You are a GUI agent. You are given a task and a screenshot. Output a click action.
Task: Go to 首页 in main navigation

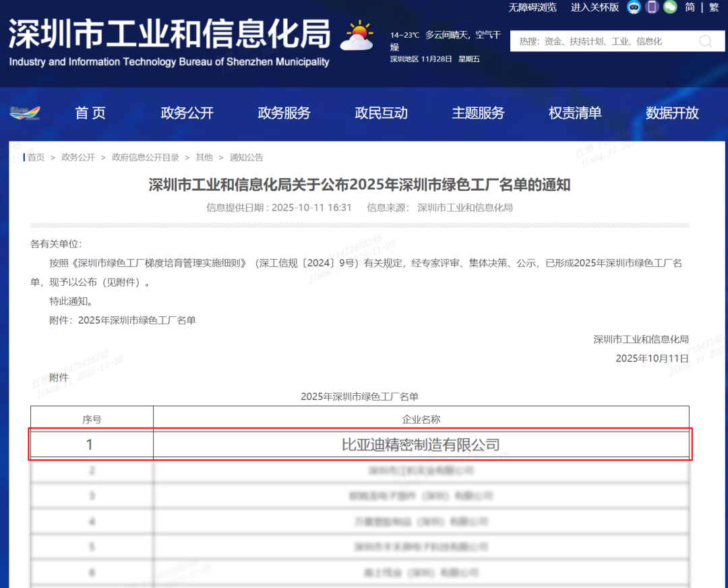90,113
